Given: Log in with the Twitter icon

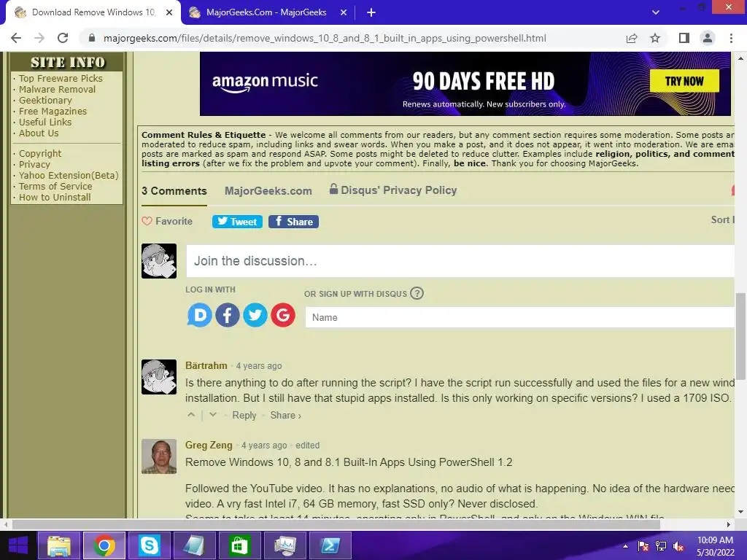Looking at the screenshot, I should coord(255,315).
